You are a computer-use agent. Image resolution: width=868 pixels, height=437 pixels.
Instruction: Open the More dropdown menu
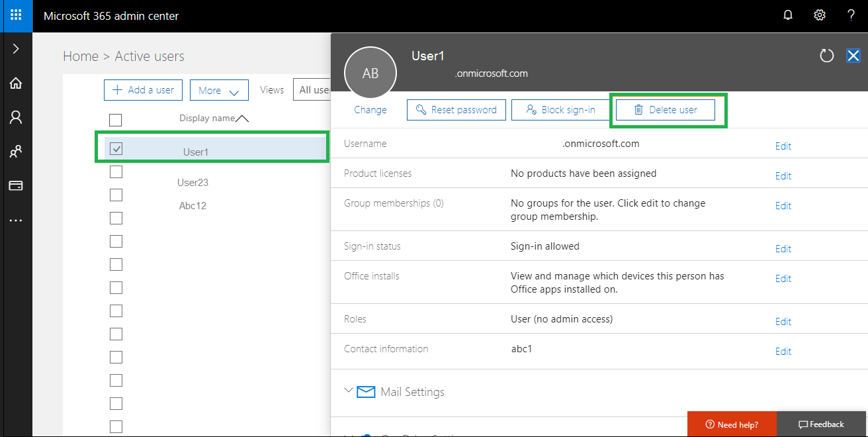coord(219,90)
